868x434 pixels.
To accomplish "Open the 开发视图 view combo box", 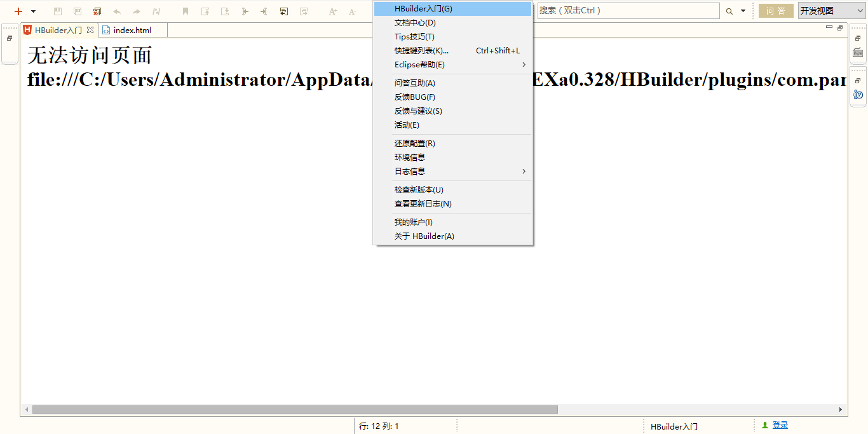I will click(x=831, y=11).
